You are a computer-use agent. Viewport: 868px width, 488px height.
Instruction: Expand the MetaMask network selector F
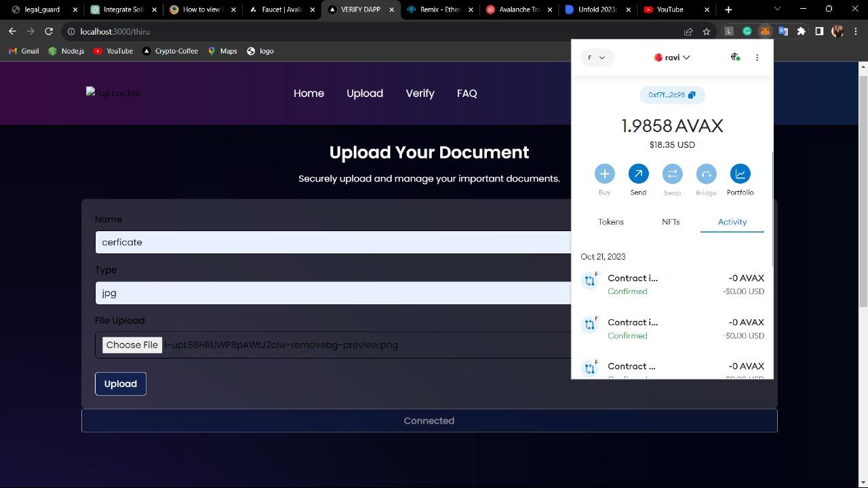(x=597, y=58)
